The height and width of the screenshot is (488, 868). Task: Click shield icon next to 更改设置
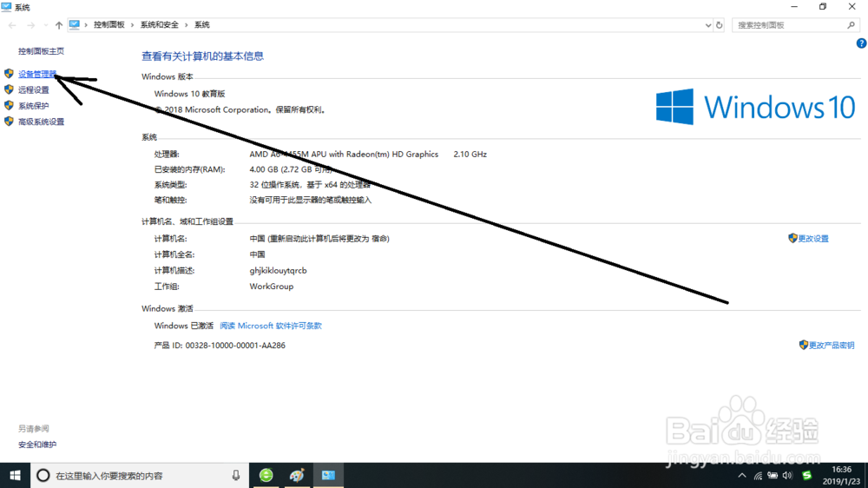(x=792, y=238)
